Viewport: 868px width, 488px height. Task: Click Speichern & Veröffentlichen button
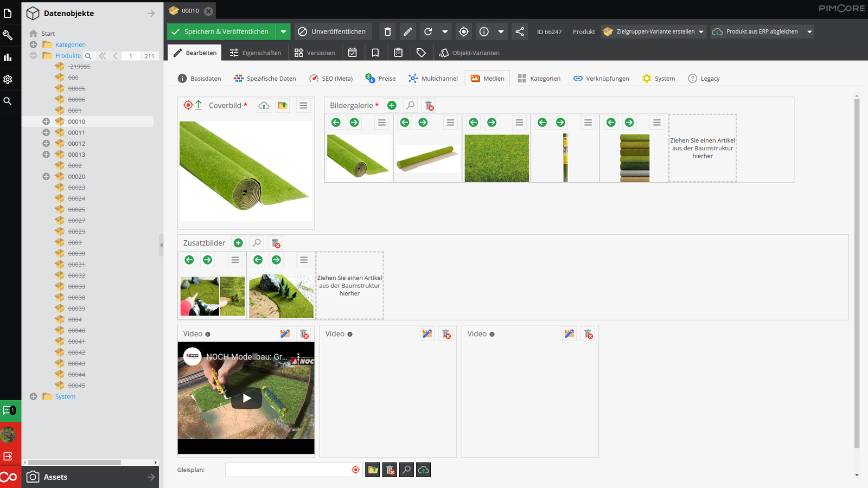click(x=221, y=31)
